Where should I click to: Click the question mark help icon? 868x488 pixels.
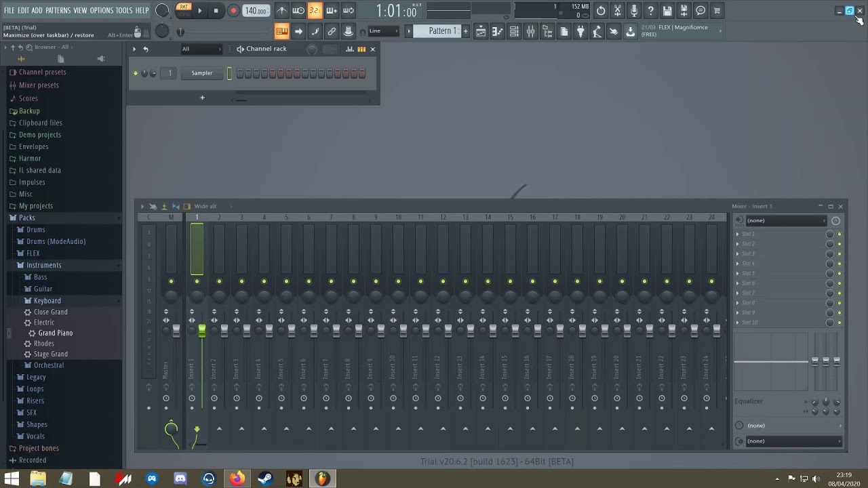[x=650, y=11]
